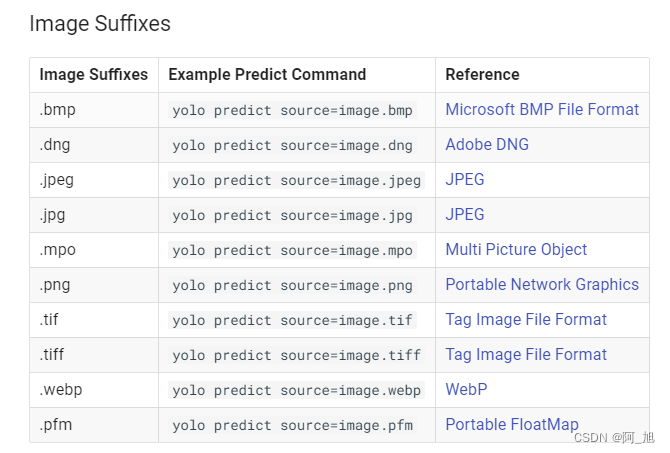Click the 'Image Suffixes' section heading
The height and width of the screenshot is (453, 670).
pyautogui.click(x=100, y=23)
